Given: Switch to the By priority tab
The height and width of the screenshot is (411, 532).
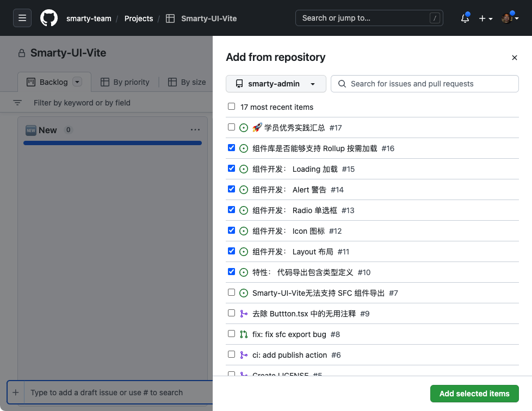Looking at the screenshot, I should (125, 82).
